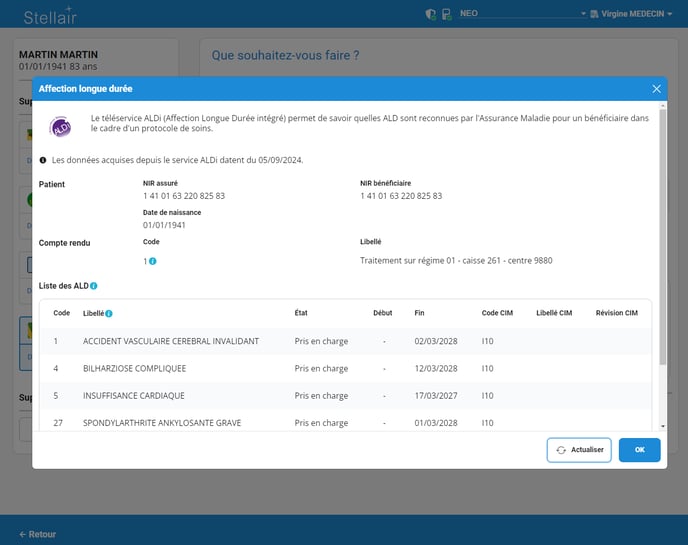Click the info icon beside Compte rendu code 1
The width and height of the screenshot is (688, 545).
coord(153,261)
